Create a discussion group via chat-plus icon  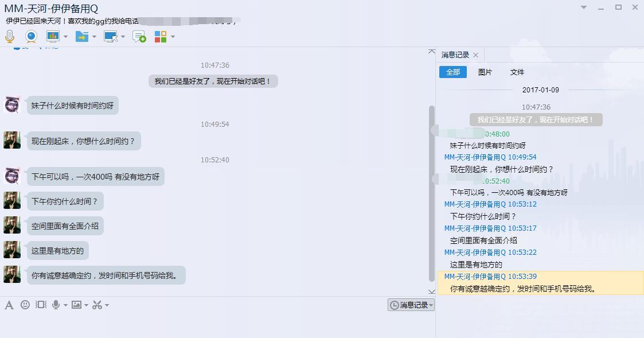click(139, 37)
